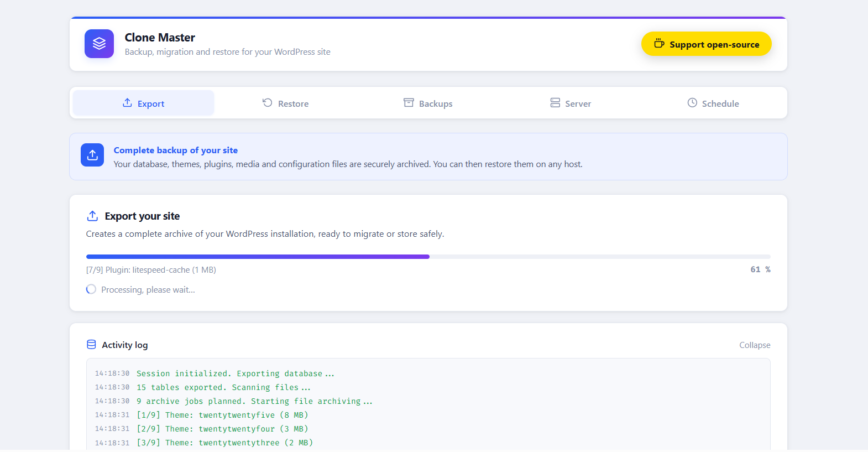Click log line '15 tables exported. Scanning files'
Screen dimensions: 868x452
(x=223, y=388)
